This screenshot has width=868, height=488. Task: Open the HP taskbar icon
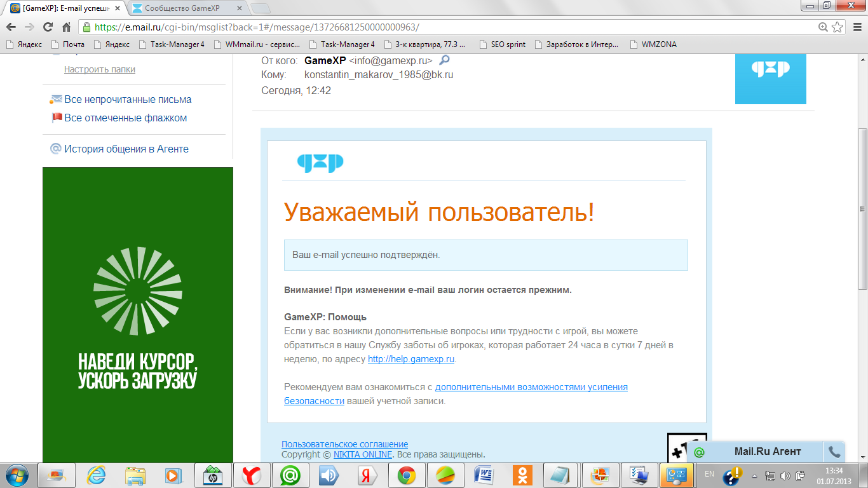(x=213, y=475)
